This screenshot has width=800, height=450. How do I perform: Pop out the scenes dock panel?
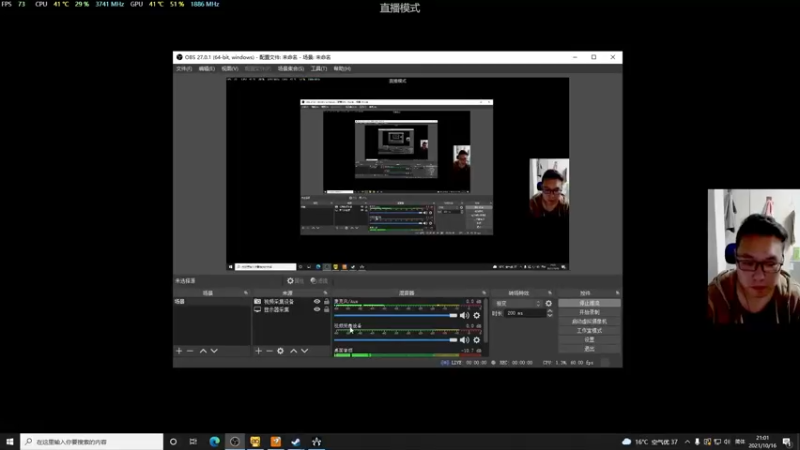pos(246,293)
